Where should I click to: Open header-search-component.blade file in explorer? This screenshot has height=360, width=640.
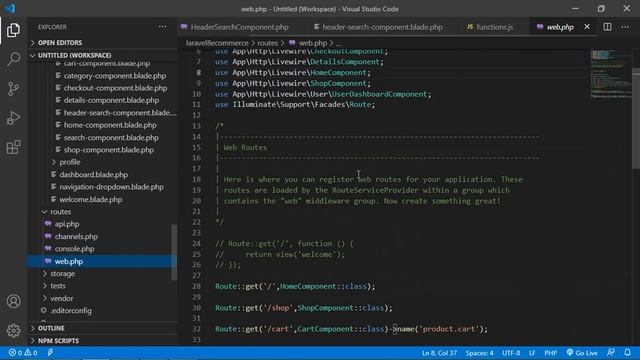tap(120, 113)
